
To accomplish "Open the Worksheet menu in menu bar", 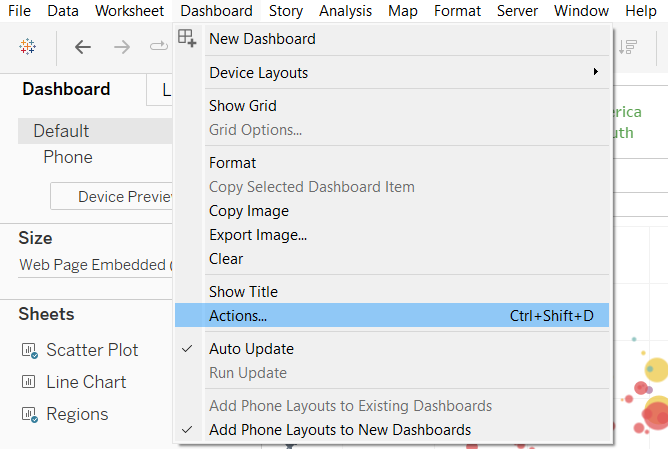I will [130, 11].
